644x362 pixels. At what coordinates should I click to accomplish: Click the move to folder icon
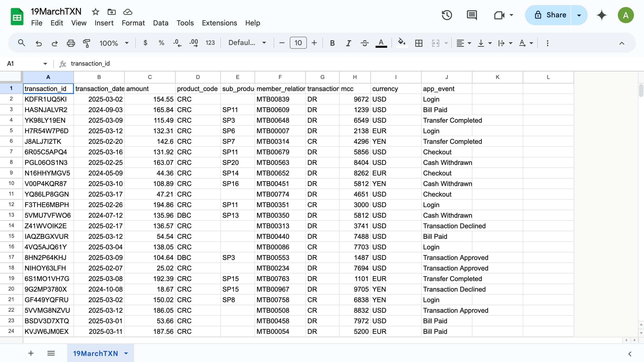pos(111,12)
